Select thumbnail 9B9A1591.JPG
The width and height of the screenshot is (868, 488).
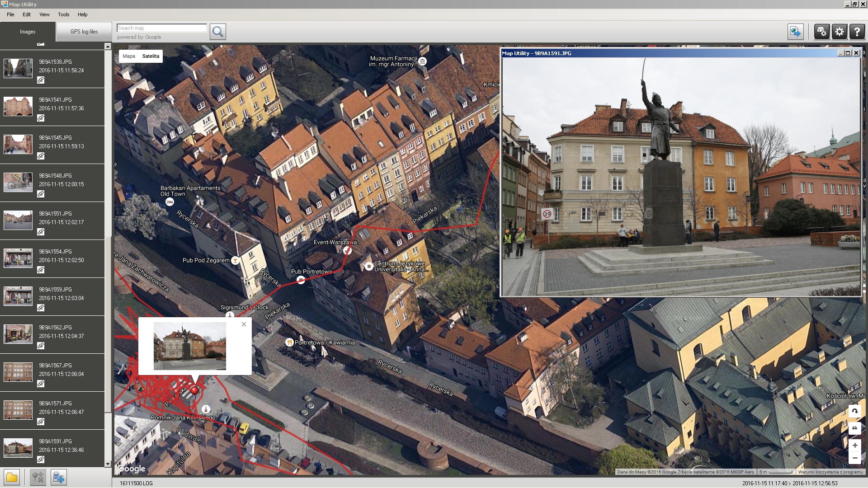click(18, 448)
